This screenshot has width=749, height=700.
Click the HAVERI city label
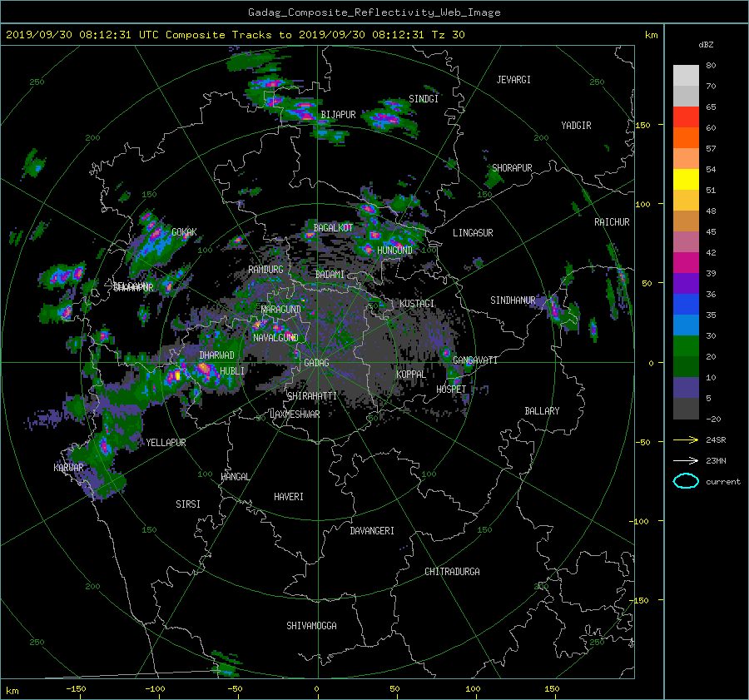[289, 497]
